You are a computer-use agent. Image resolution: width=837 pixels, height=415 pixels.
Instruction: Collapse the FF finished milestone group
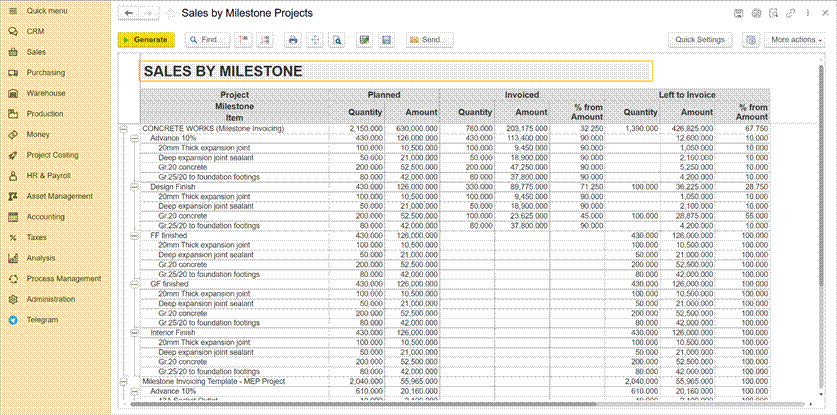click(x=133, y=235)
